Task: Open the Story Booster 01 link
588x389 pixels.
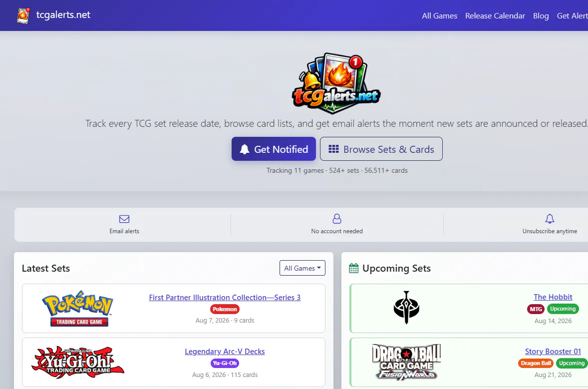Action: [553, 352]
